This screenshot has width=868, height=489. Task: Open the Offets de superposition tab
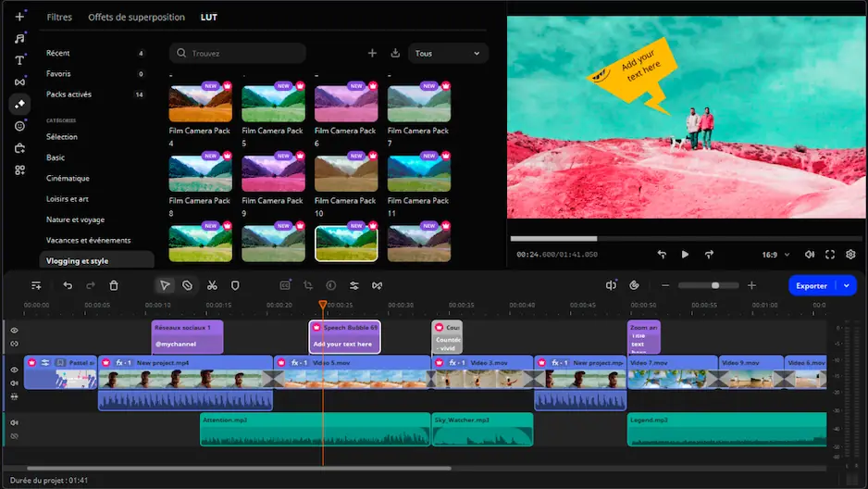[x=136, y=18]
